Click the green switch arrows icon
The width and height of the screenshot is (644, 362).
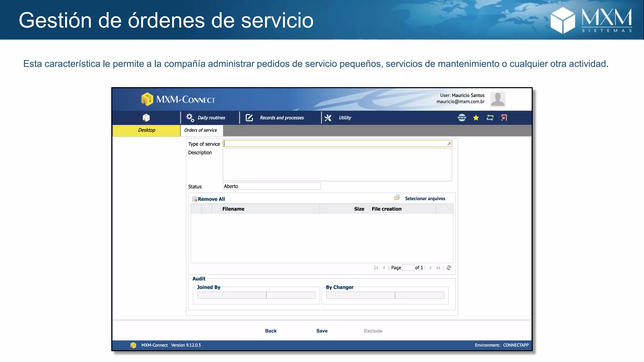pyautogui.click(x=490, y=118)
